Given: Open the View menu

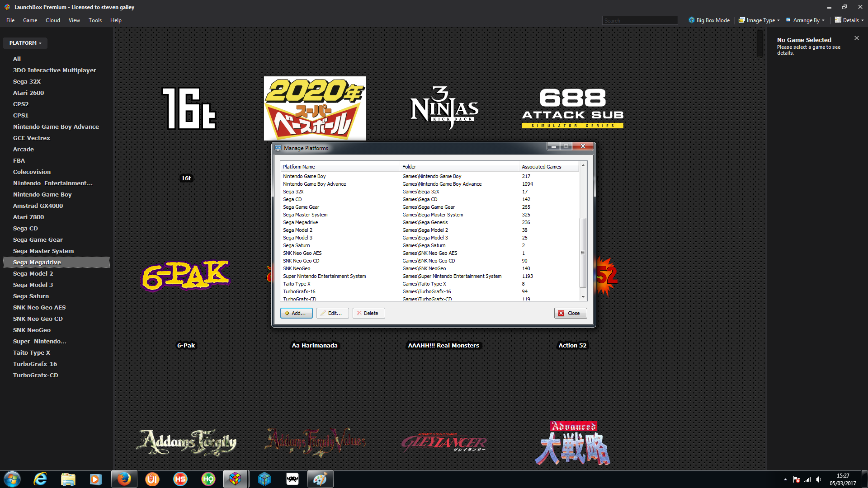Looking at the screenshot, I should [x=74, y=20].
